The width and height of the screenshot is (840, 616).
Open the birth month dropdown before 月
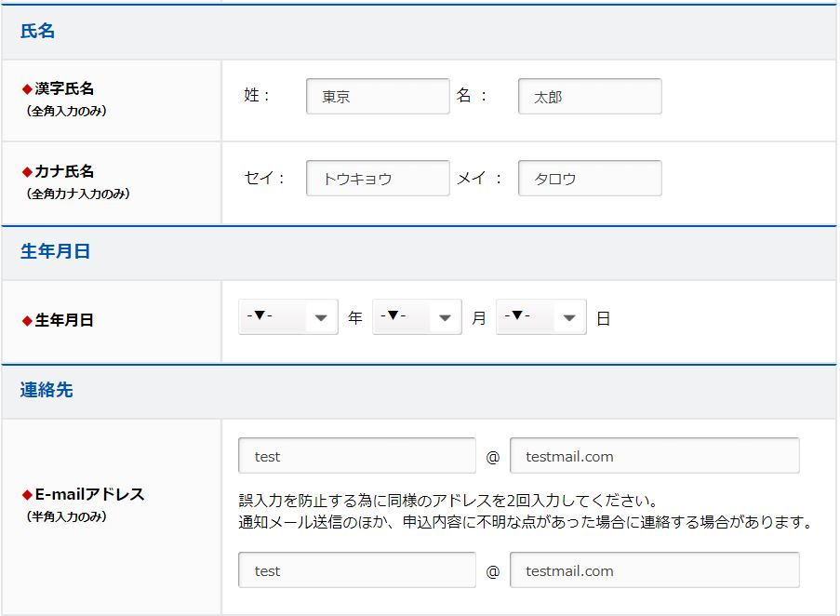click(416, 317)
